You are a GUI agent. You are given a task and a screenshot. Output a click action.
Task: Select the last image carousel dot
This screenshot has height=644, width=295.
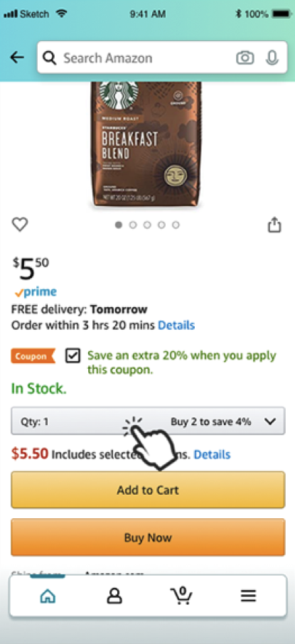pyautogui.click(x=176, y=225)
